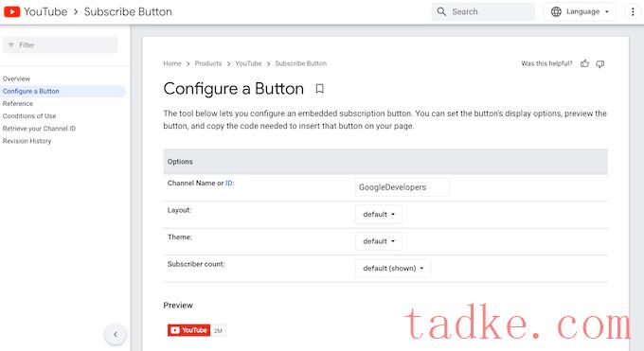Click the search magnifier icon
The width and height of the screenshot is (644, 351).
click(x=441, y=11)
